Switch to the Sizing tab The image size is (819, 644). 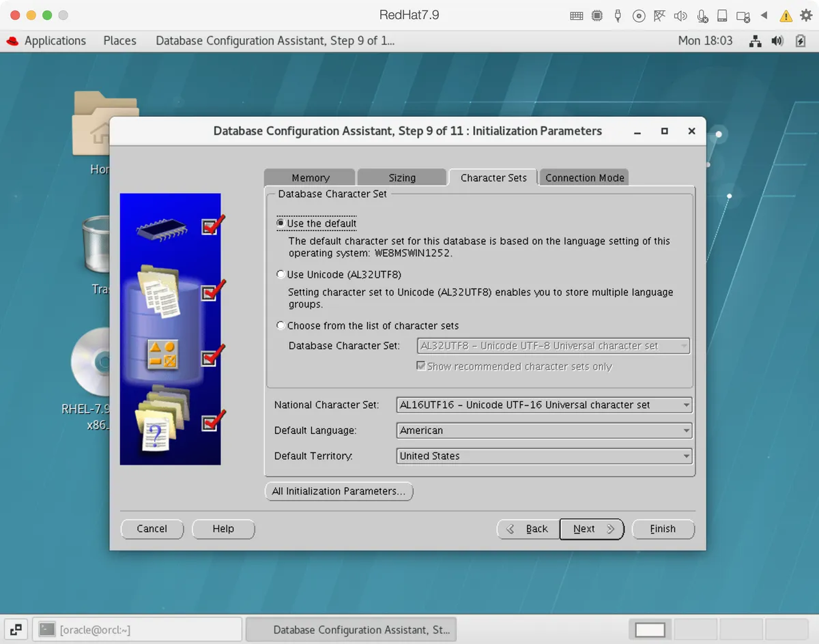[401, 177]
